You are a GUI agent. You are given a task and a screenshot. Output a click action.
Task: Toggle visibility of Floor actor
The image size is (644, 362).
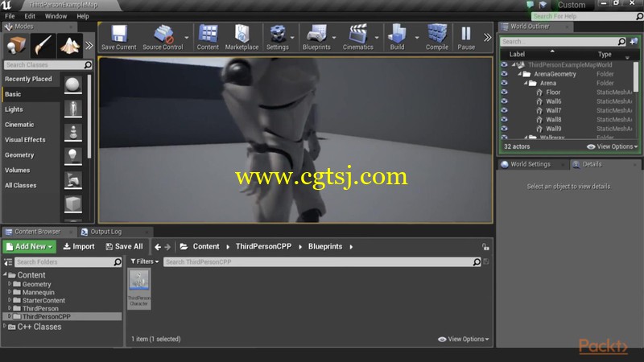click(x=505, y=92)
